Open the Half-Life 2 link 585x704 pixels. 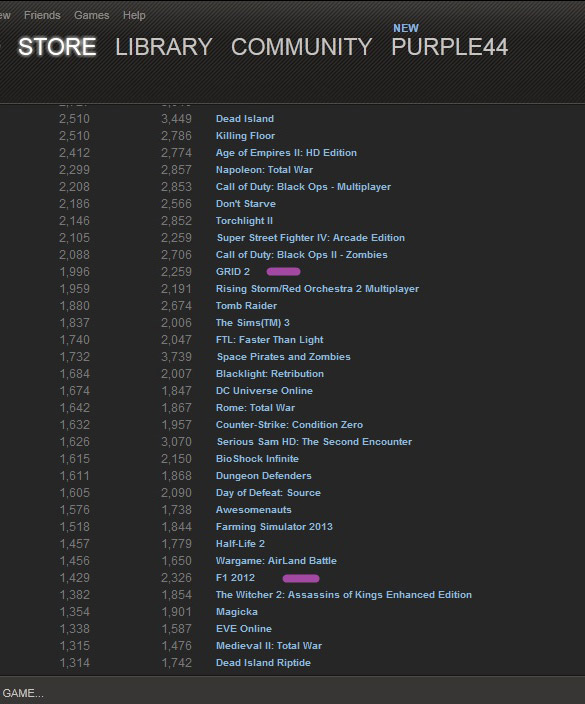click(x=240, y=544)
